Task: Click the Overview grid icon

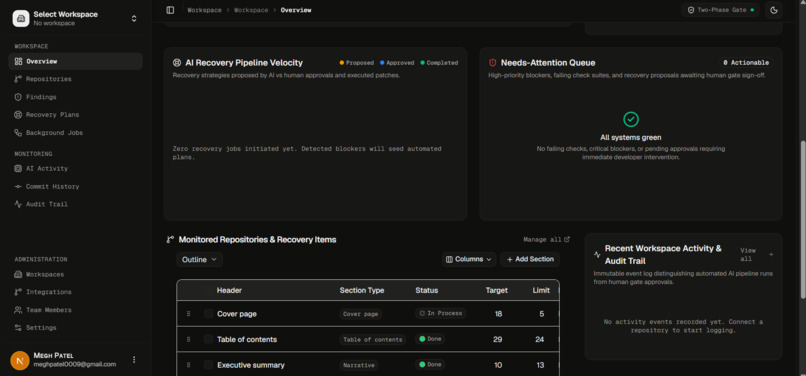Action: [18, 61]
